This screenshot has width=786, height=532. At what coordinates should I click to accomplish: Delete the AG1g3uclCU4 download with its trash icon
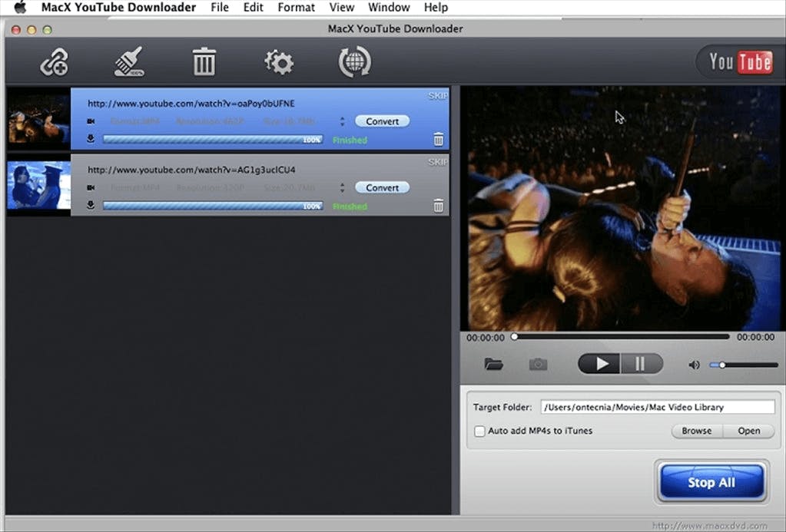click(438, 206)
